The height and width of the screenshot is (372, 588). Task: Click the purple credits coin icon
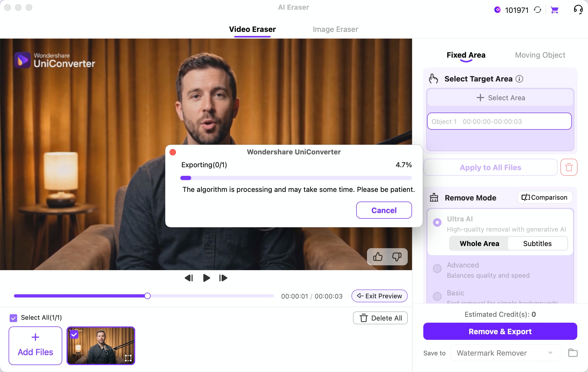click(497, 10)
